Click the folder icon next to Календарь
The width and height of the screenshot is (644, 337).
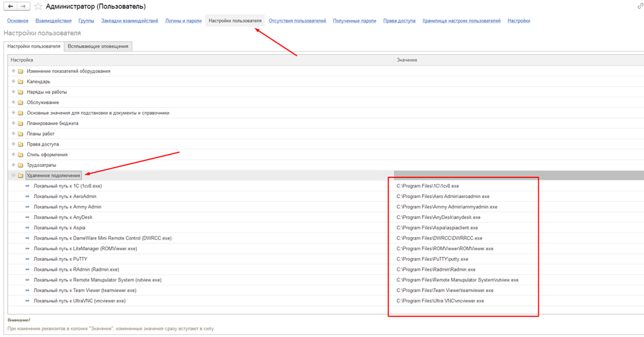tap(20, 82)
